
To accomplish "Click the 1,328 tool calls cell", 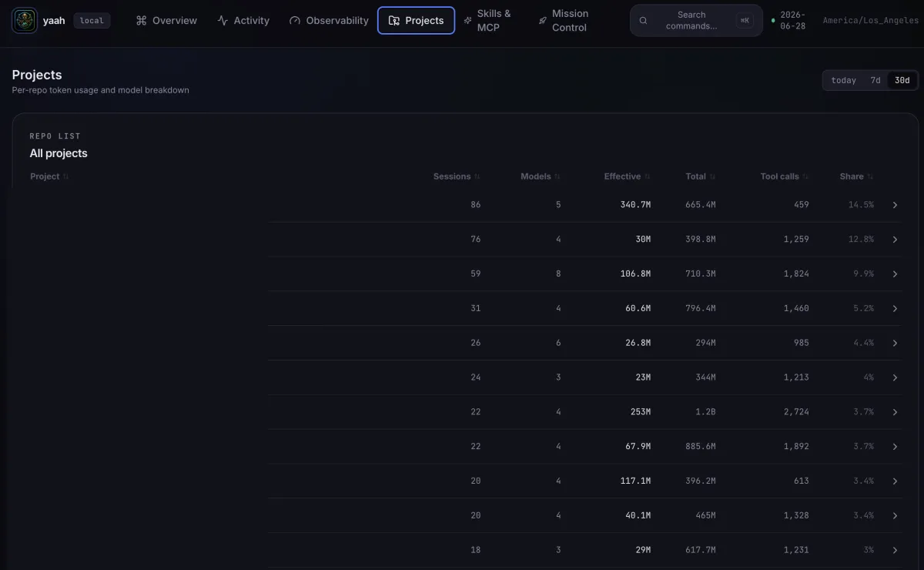I will pyautogui.click(x=796, y=515).
